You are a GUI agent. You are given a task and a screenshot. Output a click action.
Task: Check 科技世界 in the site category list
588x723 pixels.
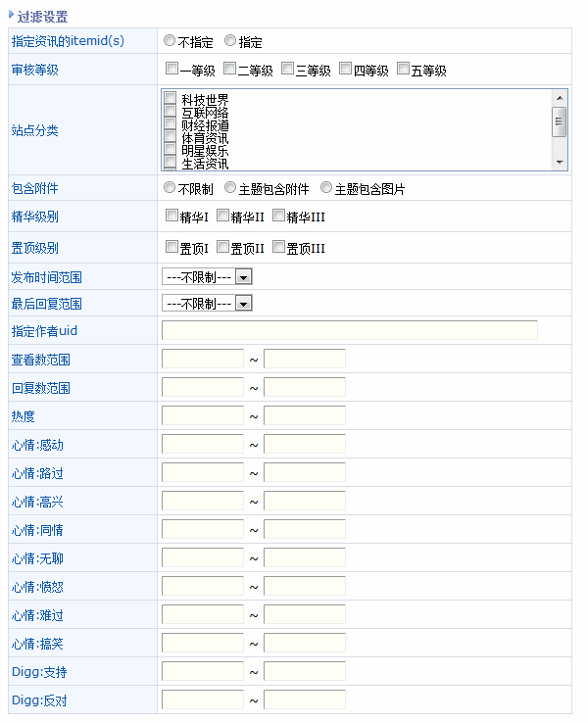pyautogui.click(x=171, y=98)
